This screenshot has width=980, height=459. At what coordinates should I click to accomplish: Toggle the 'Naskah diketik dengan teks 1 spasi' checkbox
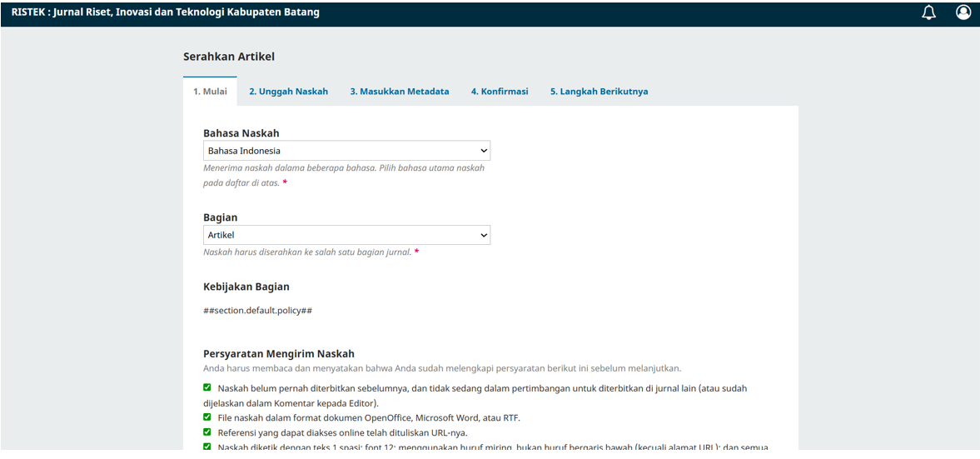click(x=207, y=447)
